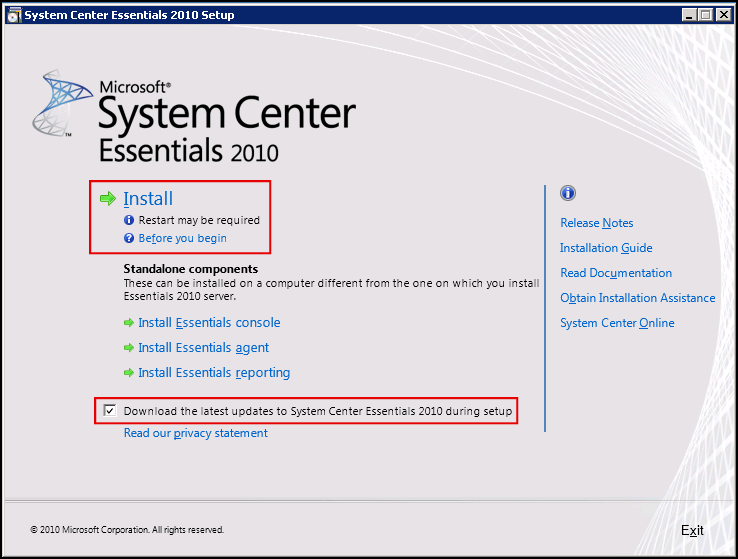The width and height of the screenshot is (738, 559).
Task: Click green arrow beside Install Essentials console
Action: (x=129, y=323)
